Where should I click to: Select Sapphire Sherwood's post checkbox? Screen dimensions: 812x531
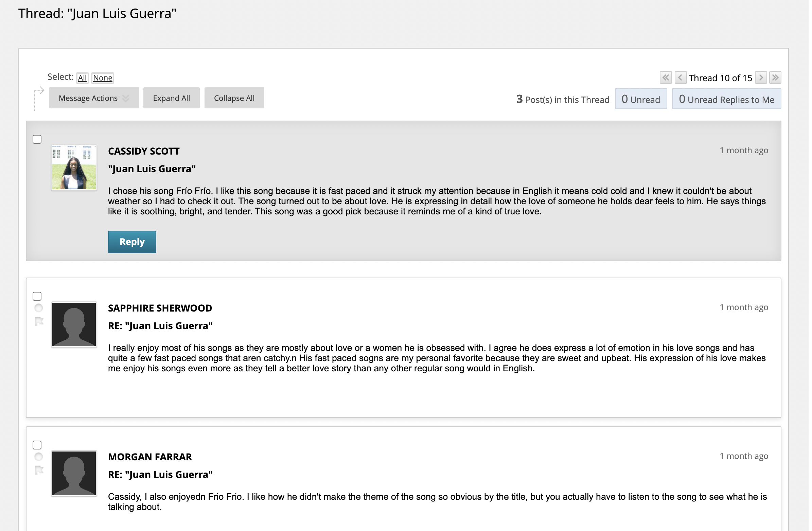point(37,296)
